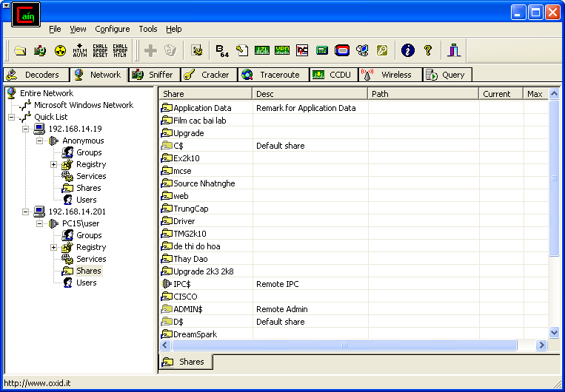Switch to the Wireless tab

pos(390,75)
